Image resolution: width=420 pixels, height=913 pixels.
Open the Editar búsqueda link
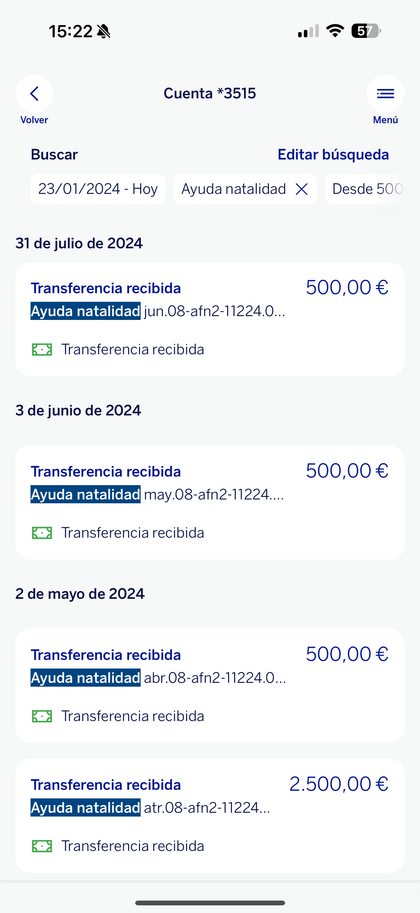tap(333, 155)
